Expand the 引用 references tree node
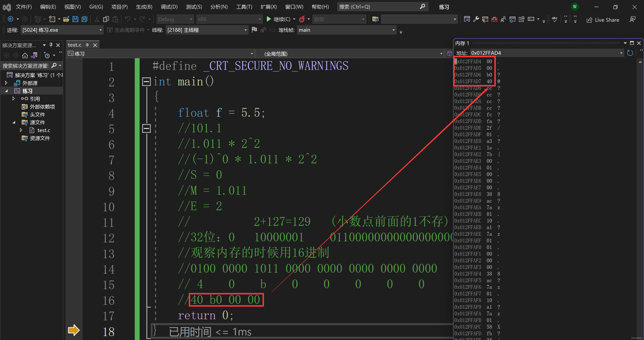The width and height of the screenshot is (644, 340). (x=14, y=99)
